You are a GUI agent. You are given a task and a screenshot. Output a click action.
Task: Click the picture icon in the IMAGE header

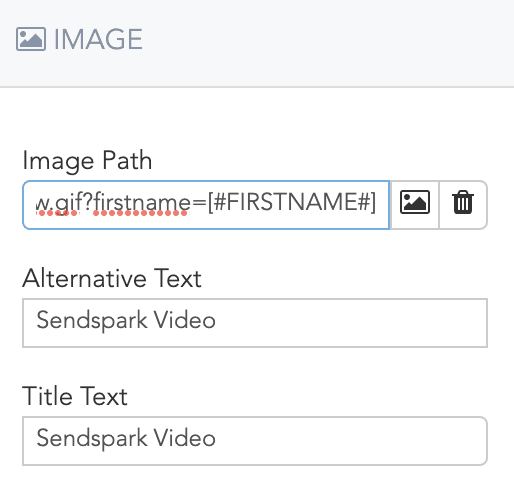point(31,39)
